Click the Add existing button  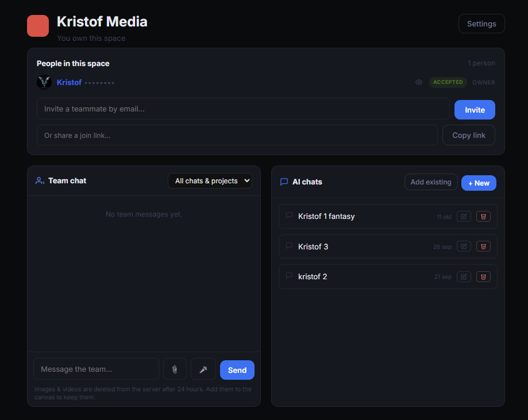[431, 182]
